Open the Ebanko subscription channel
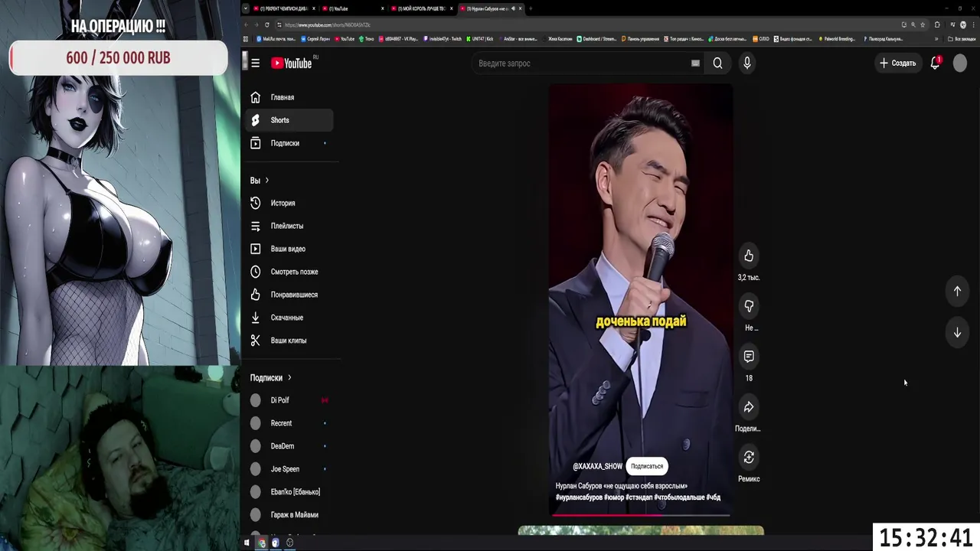 point(289,492)
